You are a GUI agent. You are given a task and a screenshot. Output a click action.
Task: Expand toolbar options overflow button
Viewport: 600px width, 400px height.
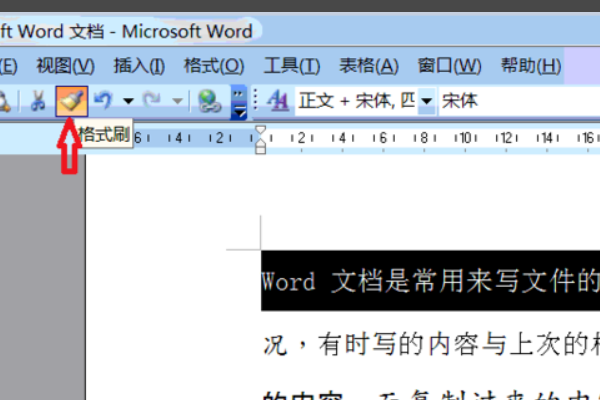pos(239,102)
